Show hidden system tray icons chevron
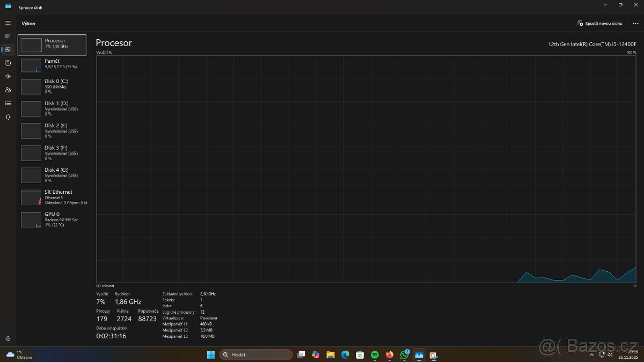The image size is (644, 362). [x=591, y=354]
